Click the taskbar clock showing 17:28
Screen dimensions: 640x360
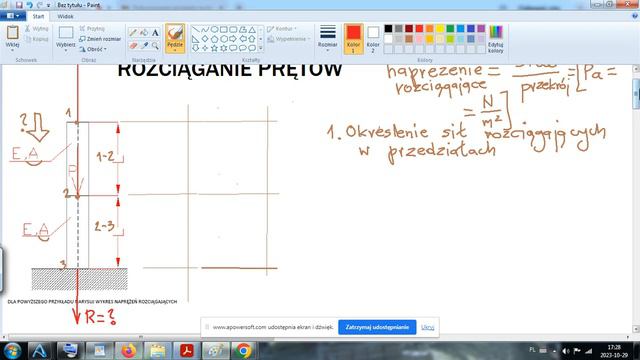coord(614,351)
